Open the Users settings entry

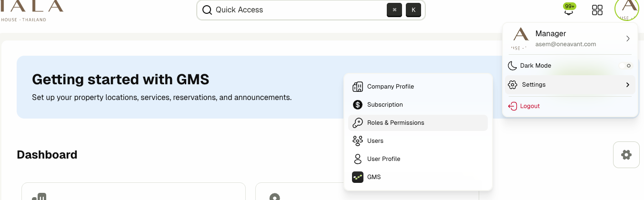coord(418,141)
